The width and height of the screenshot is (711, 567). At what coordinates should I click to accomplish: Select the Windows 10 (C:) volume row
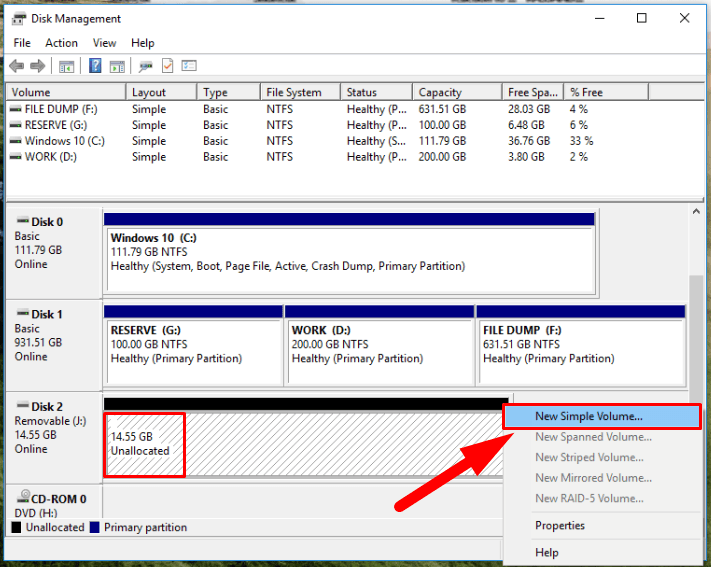(326, 141)
